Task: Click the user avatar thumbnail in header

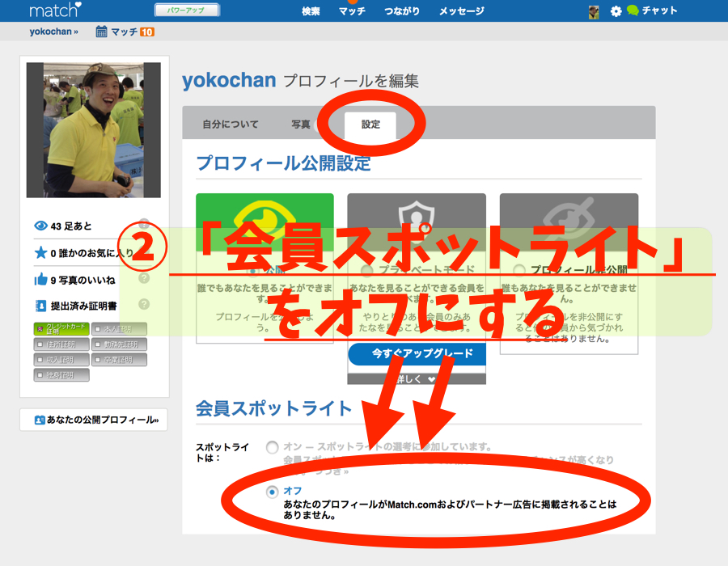Action: (594, 12)
